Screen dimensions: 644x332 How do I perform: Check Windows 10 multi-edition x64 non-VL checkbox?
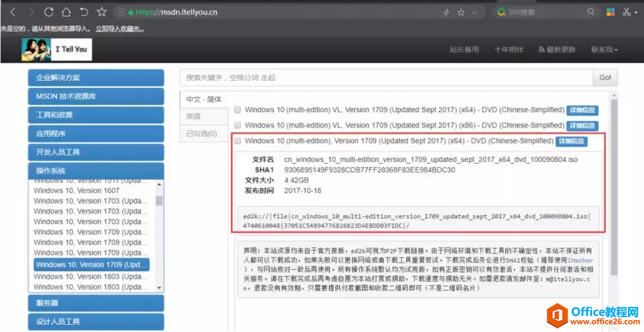pos(237,141)
